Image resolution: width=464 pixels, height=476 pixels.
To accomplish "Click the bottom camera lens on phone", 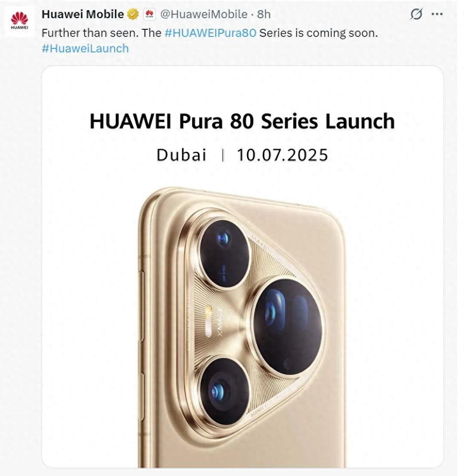I will tap(224, 391).
